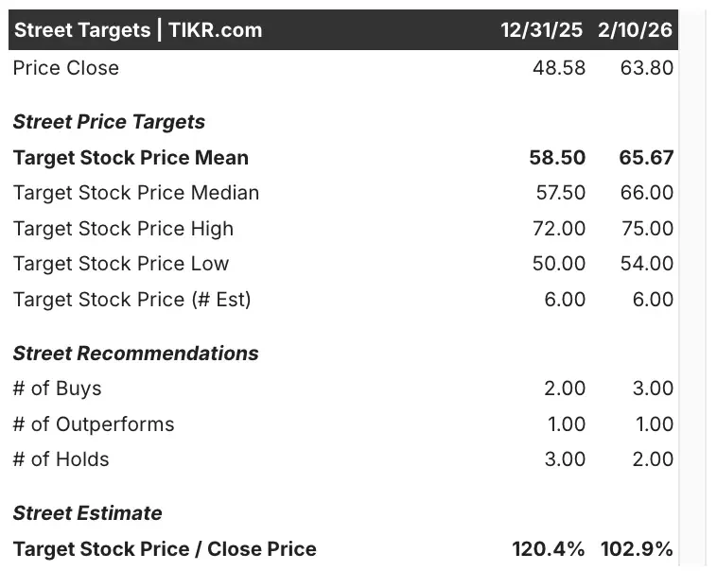
Task: Click the Street Targets | TIKR.com header
Action: coord(137,29)
